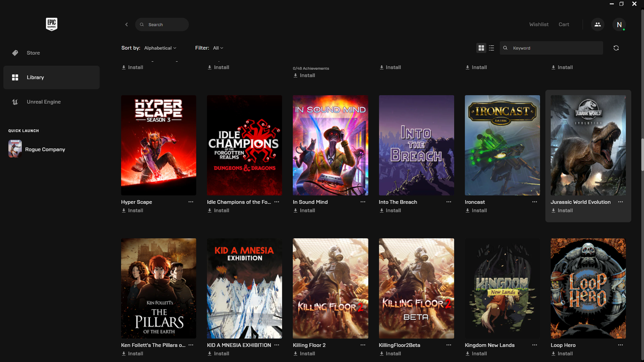644x362 pixels.
Task: Open the Pillars of the Earth cover art
Action: point(158,289)
